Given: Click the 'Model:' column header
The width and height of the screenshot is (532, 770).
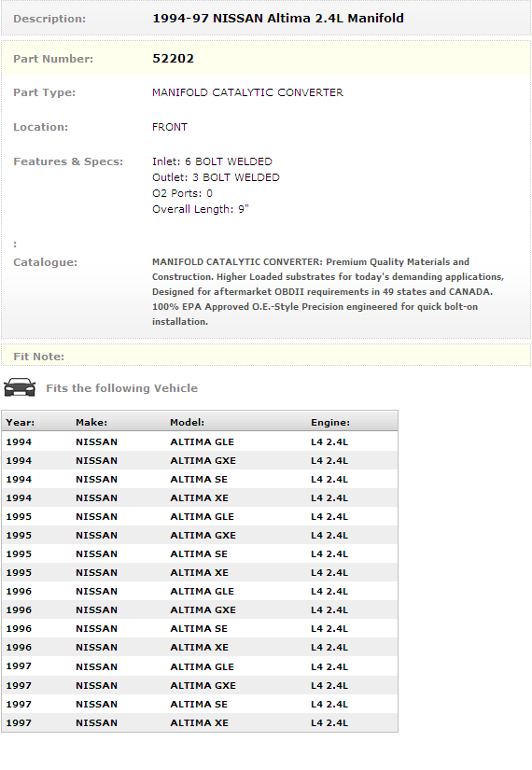Looking at the screenshot, I should (188, 422).
